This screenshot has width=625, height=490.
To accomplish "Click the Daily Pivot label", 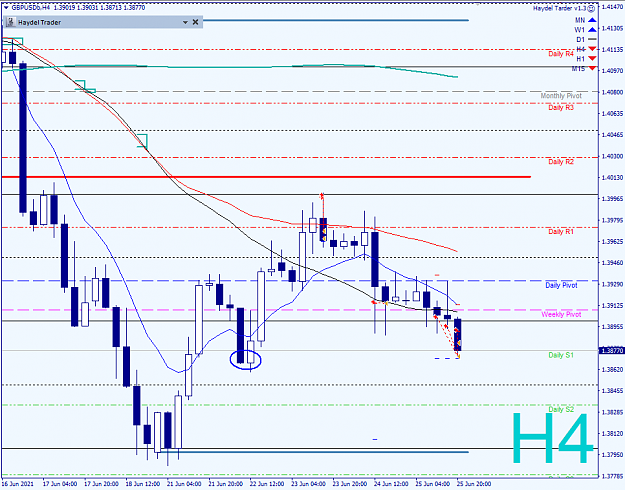I will [x=561, y=285].
